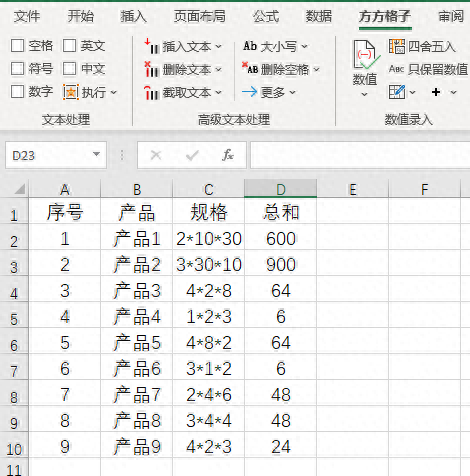Click the 更多 more button
This screenshot has width=470, height=476.
coord(269,92)
